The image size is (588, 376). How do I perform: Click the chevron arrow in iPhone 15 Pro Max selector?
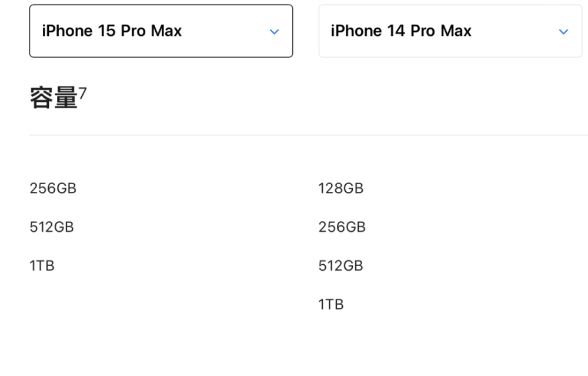coord(275,32)
